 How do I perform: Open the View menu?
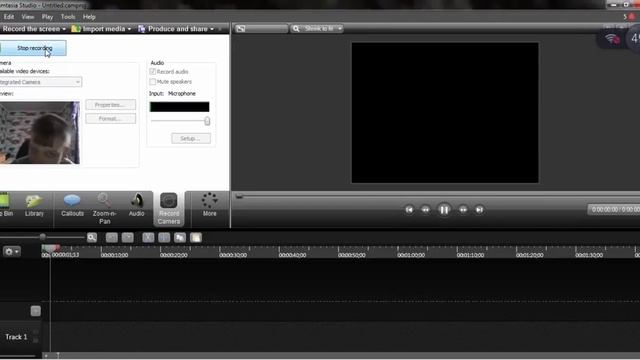click(28, 17)
